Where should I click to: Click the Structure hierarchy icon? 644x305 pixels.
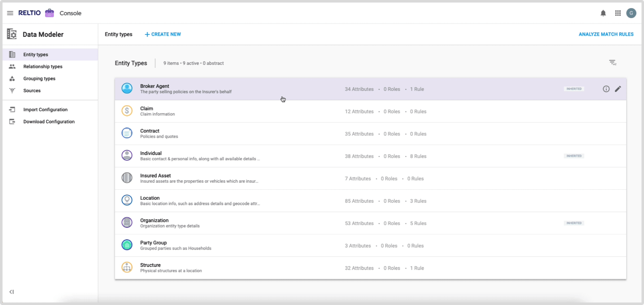click(x=127, y=268)
